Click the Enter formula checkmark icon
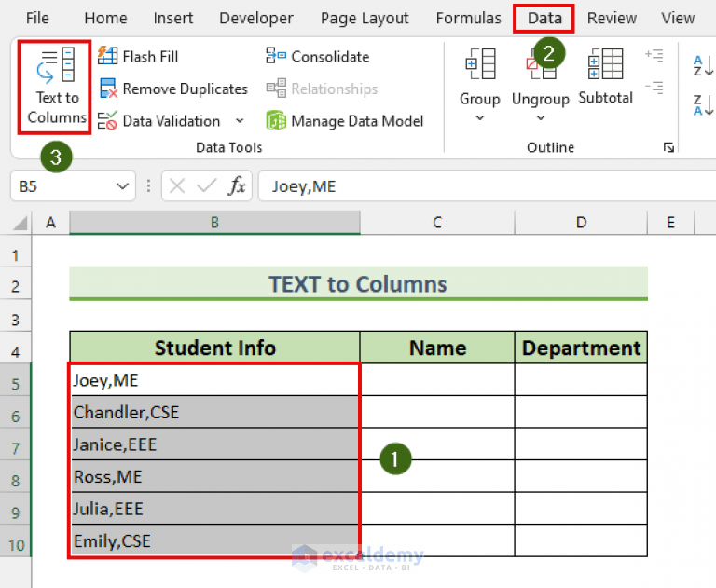This screenshot has width=716, height=588. (x=206, y=186)
